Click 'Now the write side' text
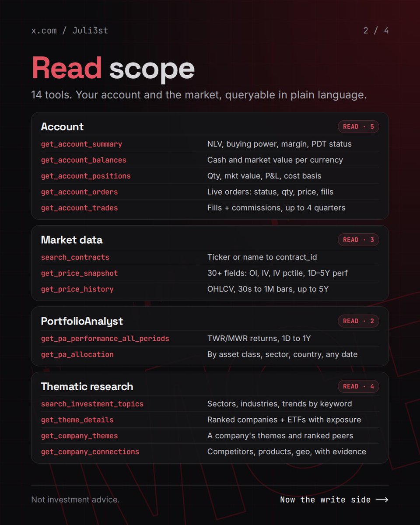This screenshot has width=420, height=525. 325,500
